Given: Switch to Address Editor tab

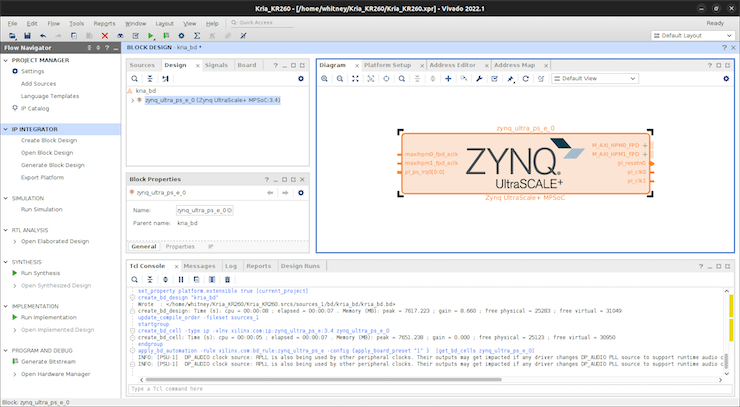Looking at the screenshot, I should coord(453,65).
